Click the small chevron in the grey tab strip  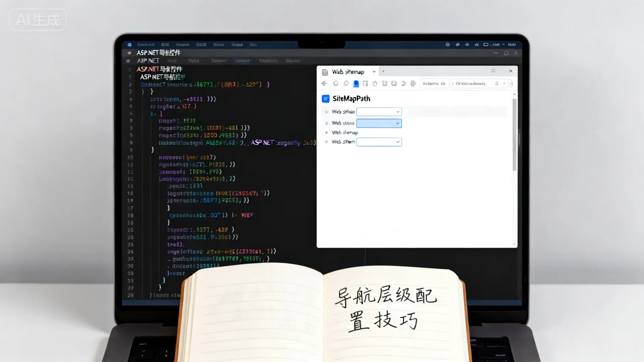383,71
